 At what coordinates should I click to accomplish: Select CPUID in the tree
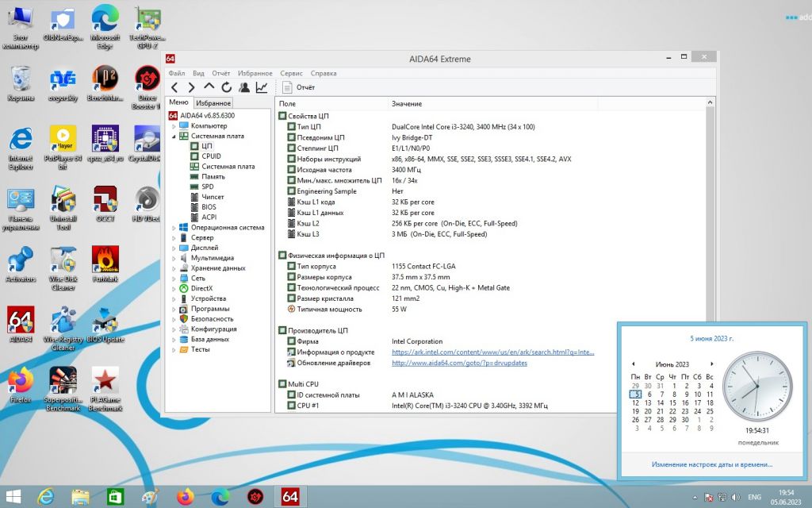point(211,156)
